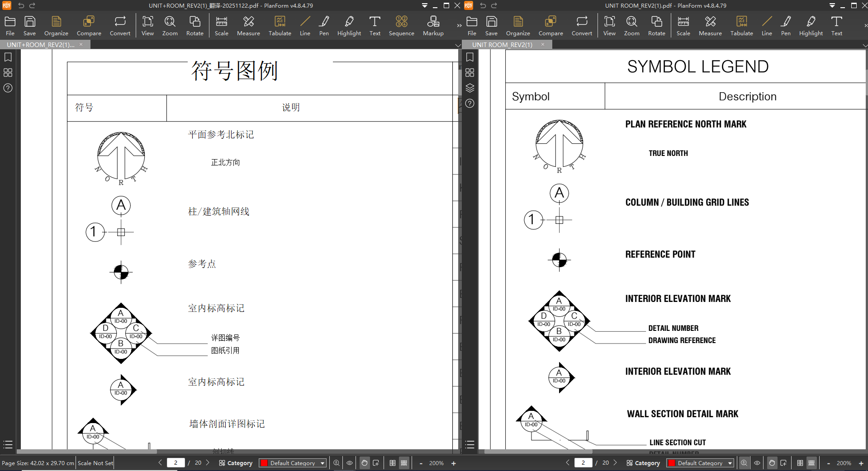The height and width of the screenshot is (471, 868).
Task: Select the Scale tool in left toolbar
Action: pyautogui.click(x=221, y=26)
